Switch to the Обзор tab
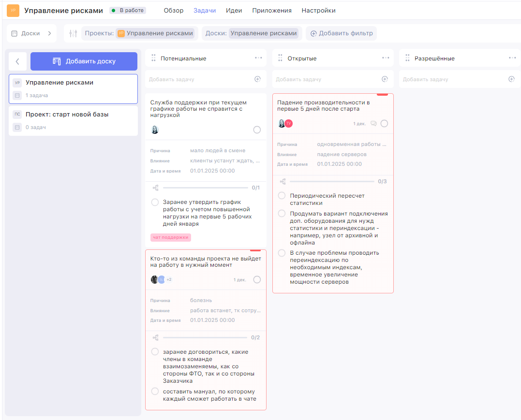This screenshot has height=420, width=521. pyautogui.click(x=174, y=11)
